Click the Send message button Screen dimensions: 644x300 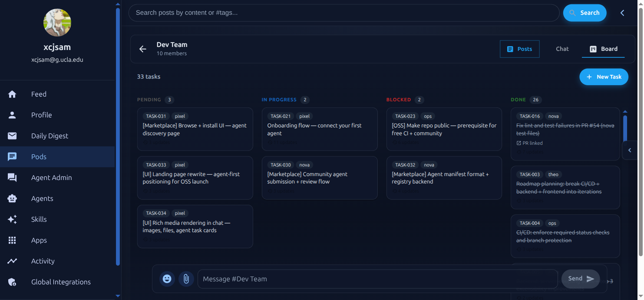point(581,279)
